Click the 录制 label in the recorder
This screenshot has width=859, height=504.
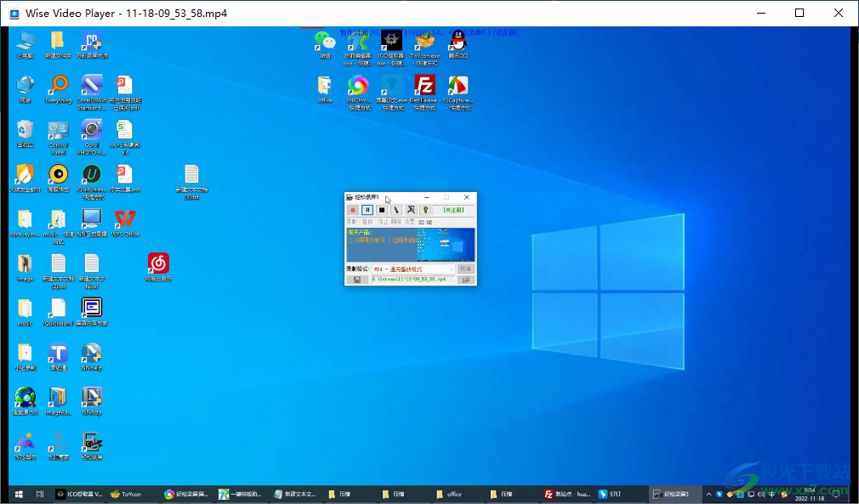(x=352, y=222)
